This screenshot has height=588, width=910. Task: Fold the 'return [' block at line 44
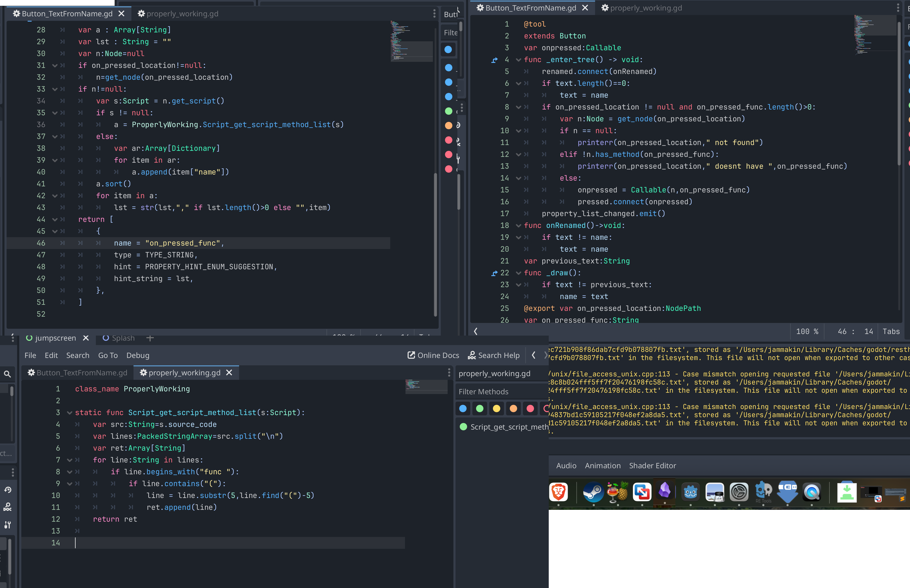55,220
